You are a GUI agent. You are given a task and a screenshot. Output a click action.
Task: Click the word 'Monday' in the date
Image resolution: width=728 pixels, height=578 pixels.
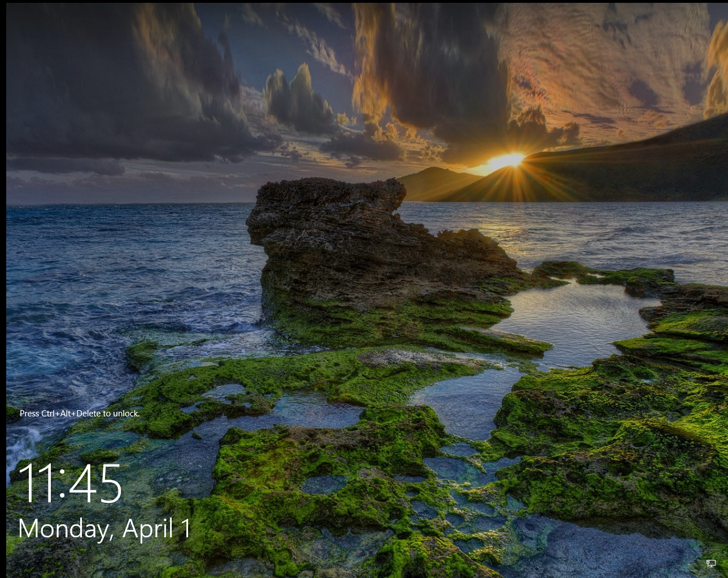[x=63, y=529]
